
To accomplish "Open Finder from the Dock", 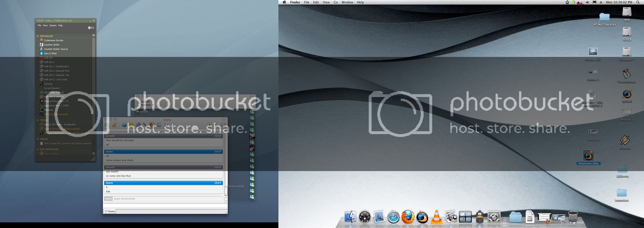I will [350, 217].
